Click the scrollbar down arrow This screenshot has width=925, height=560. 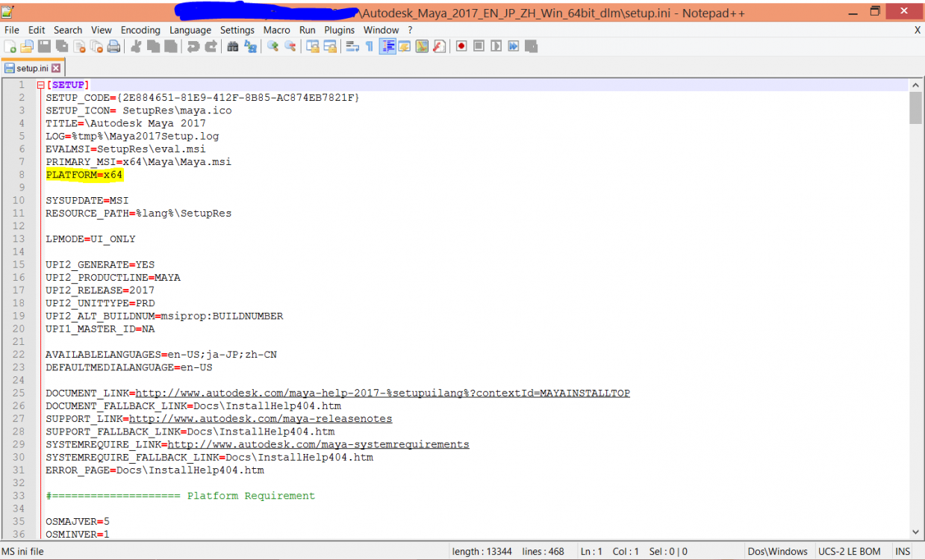915,532
